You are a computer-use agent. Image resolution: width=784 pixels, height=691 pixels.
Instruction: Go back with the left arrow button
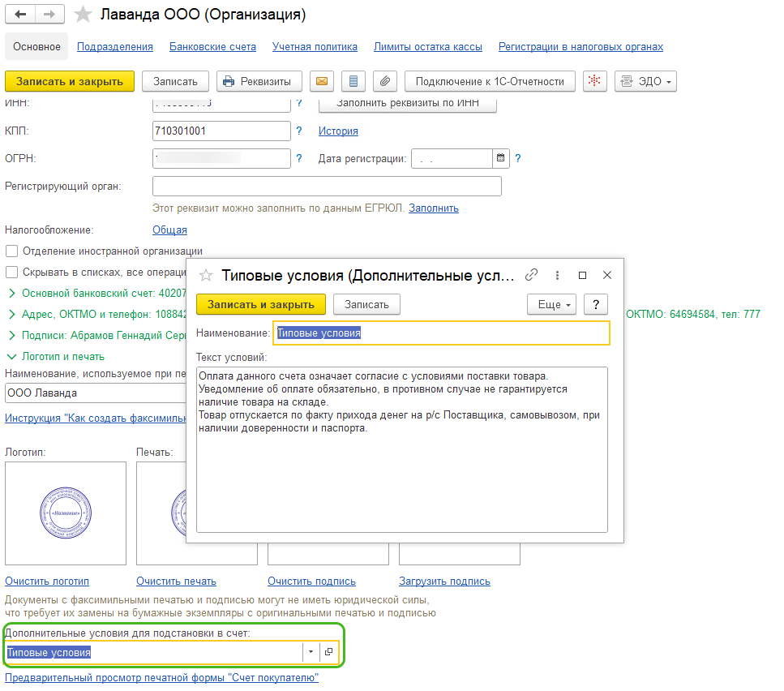20,14
